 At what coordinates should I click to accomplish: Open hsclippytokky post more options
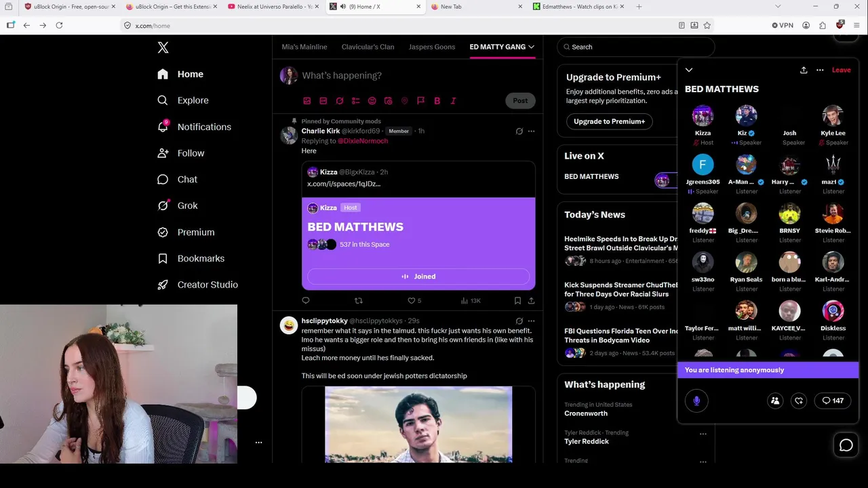pos(531,321)
